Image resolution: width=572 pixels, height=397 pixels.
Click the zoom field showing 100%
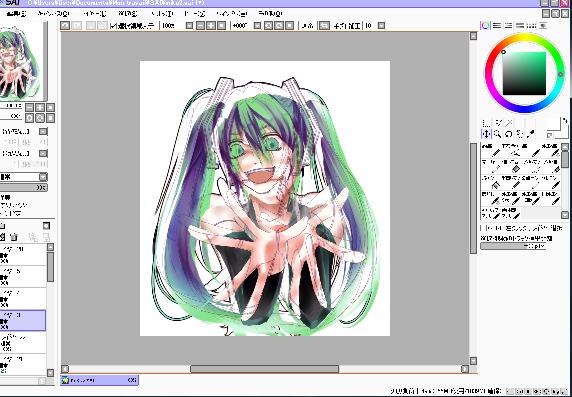tap(173, 26)
